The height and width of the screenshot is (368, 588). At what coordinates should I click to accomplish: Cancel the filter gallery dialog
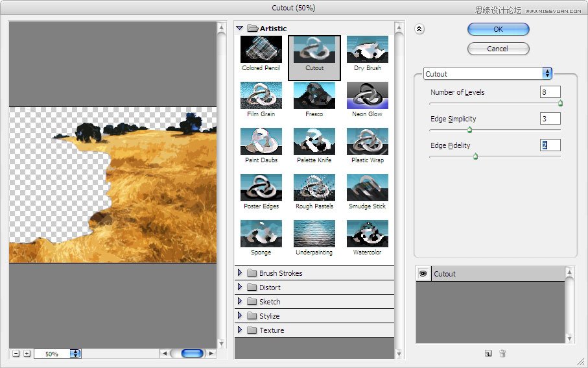(x=498, y=49)
